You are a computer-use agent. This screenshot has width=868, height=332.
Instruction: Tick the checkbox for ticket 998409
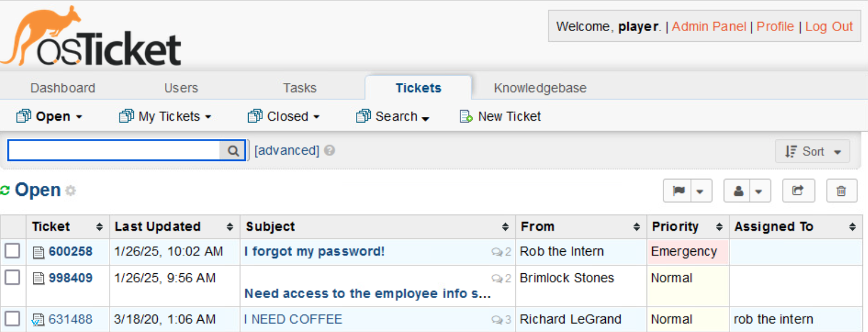pos(12,277)
